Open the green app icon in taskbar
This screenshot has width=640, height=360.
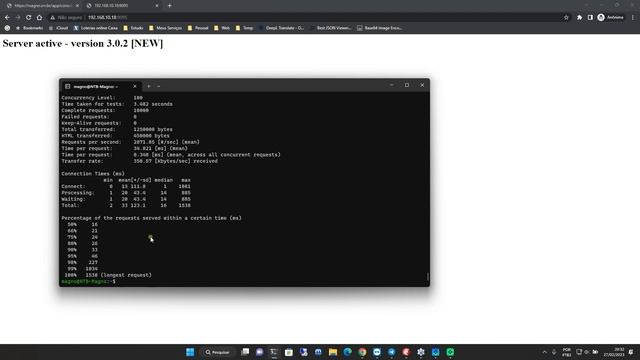[x=450, y=352]
